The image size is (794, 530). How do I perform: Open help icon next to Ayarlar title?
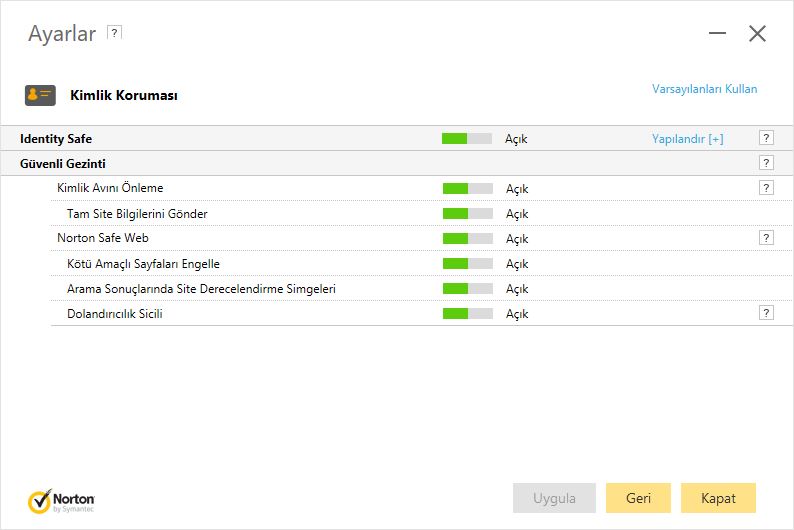(114, 33)
